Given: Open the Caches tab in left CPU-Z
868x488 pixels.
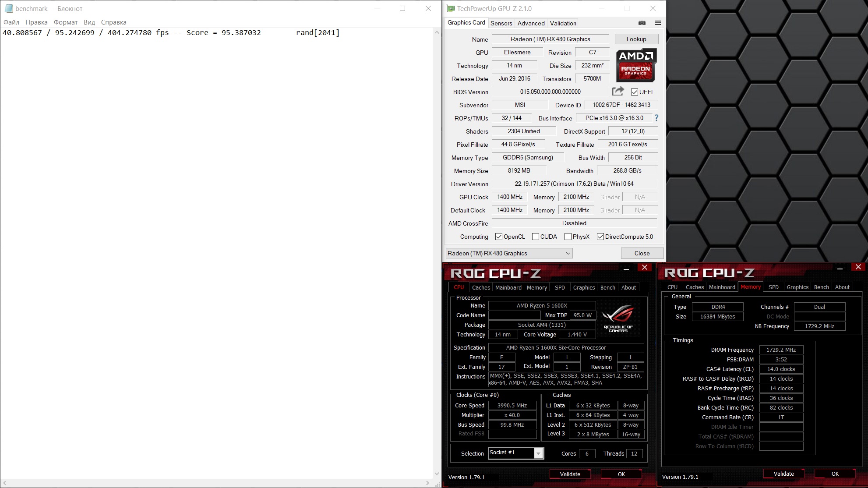Looking at the screenshot, I should 481,287.
